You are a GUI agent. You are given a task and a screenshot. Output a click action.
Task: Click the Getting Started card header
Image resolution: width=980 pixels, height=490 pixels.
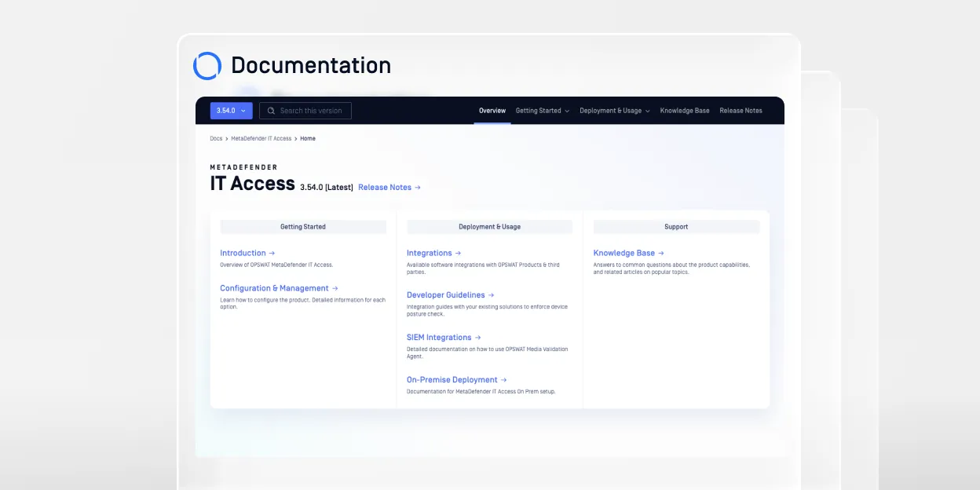click(x=303, y=227)
